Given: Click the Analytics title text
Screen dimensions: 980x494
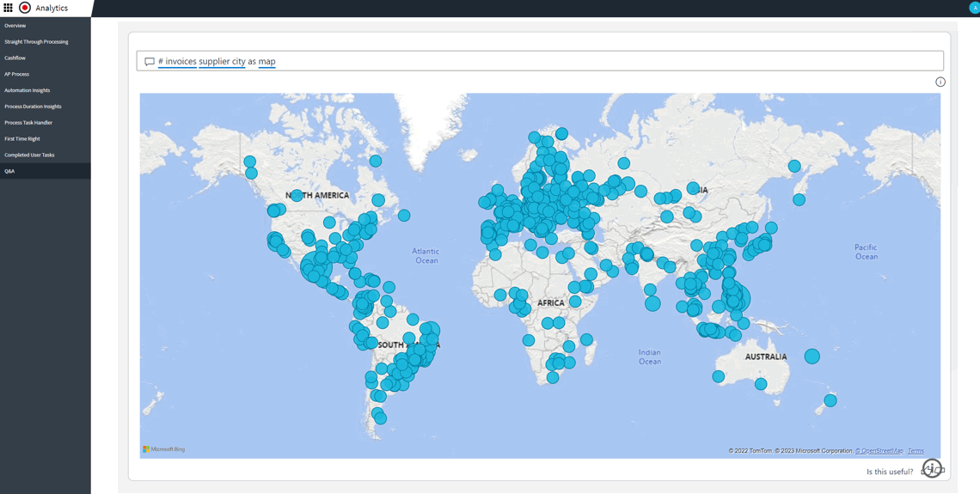Looking at the screenshot, I should (x=52, y=8).
